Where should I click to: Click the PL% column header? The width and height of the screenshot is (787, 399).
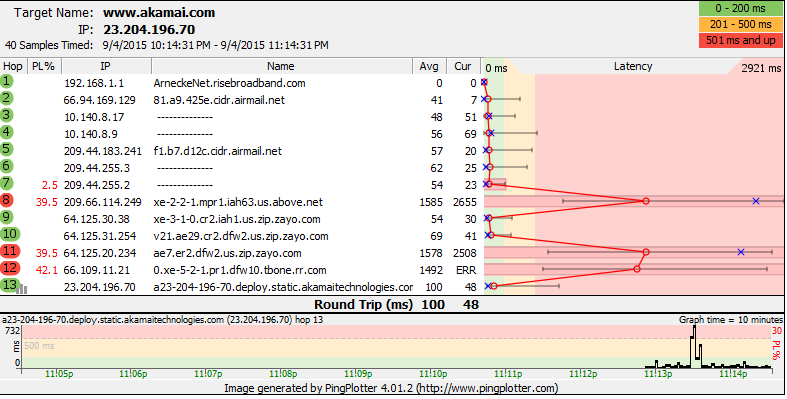click(44, 66)
